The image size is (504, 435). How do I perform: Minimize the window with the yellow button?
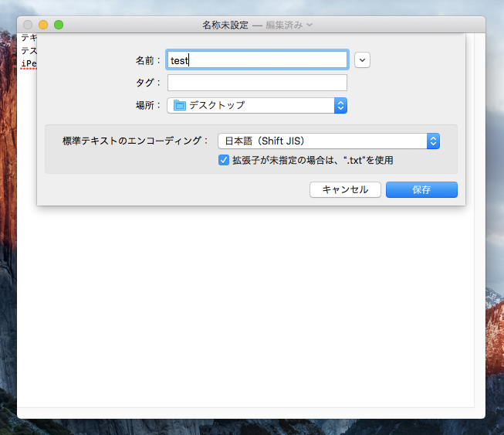point(43,25)
